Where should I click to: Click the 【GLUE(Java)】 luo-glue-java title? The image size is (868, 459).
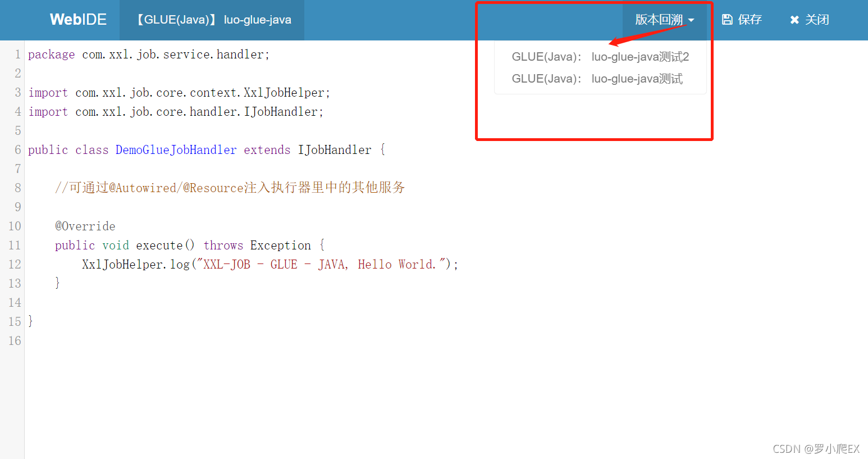(213, 20)
